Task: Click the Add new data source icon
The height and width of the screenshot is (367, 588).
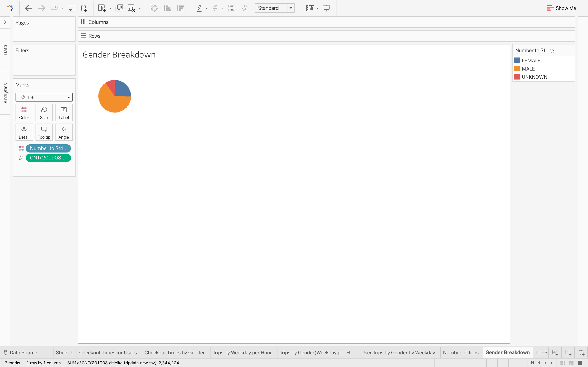Action: tap(84, 8)
